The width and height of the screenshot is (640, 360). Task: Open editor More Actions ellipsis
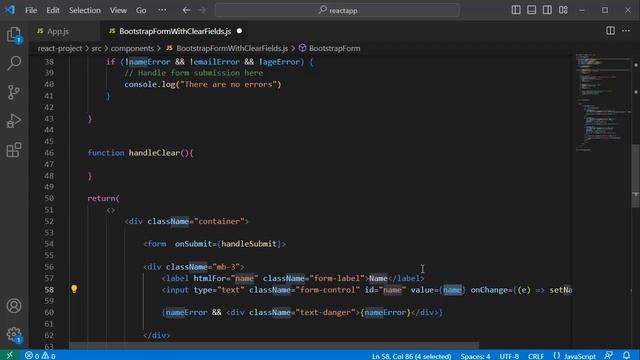[626, 31]
